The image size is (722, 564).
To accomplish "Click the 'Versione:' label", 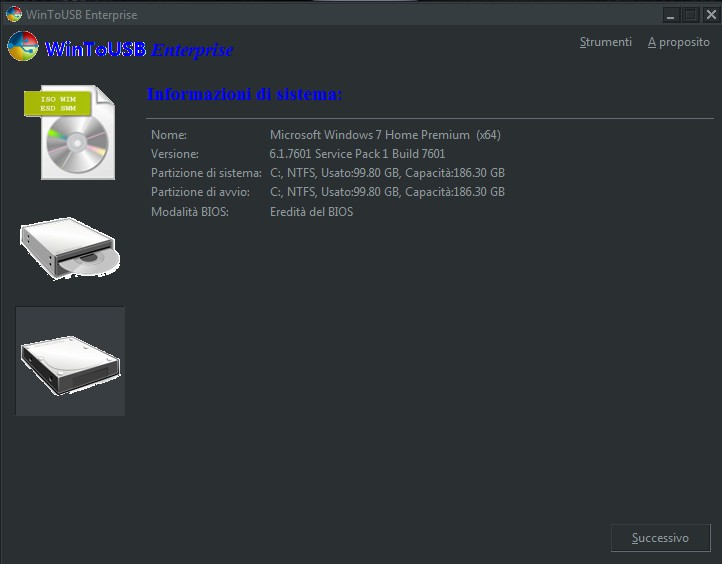I will click(175, 154).
